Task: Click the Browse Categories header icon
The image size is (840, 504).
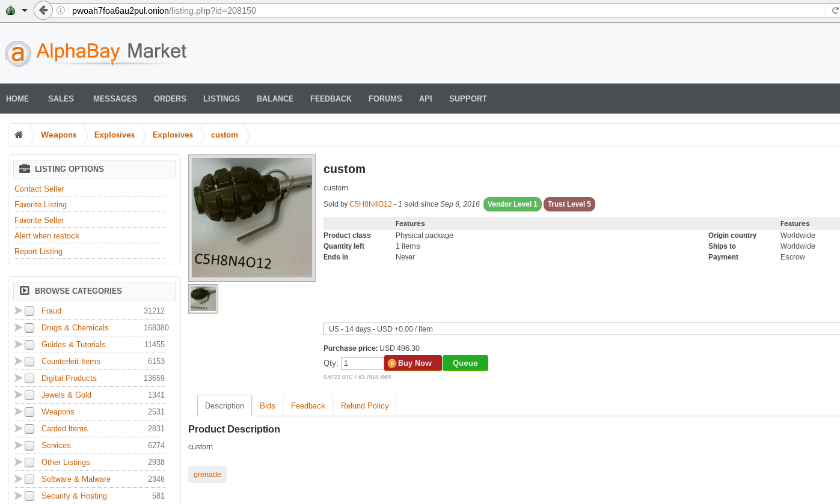Action: pyautogui.click(x=25, y=291)
